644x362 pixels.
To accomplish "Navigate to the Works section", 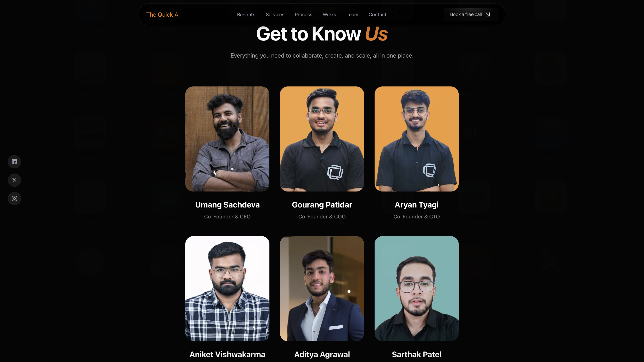I will (x=329, y=14).
